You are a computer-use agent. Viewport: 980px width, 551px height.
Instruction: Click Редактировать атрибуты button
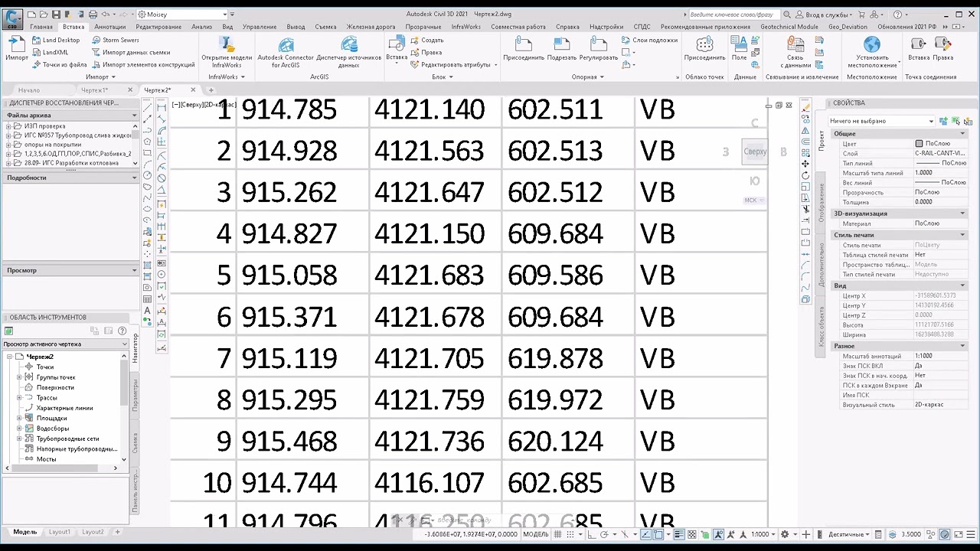452,64
